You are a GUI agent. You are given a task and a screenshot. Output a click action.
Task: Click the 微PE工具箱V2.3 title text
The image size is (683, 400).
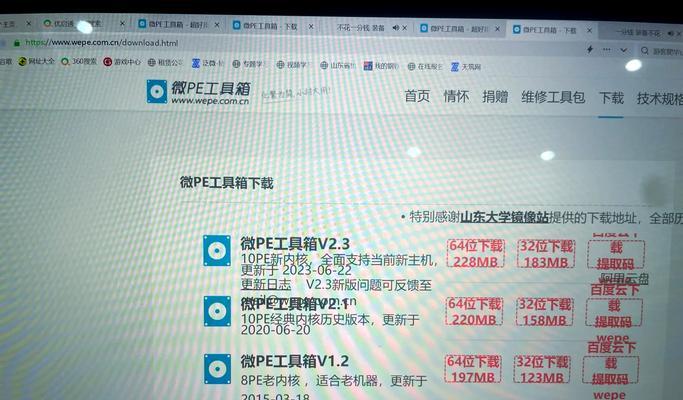point(295,244)
